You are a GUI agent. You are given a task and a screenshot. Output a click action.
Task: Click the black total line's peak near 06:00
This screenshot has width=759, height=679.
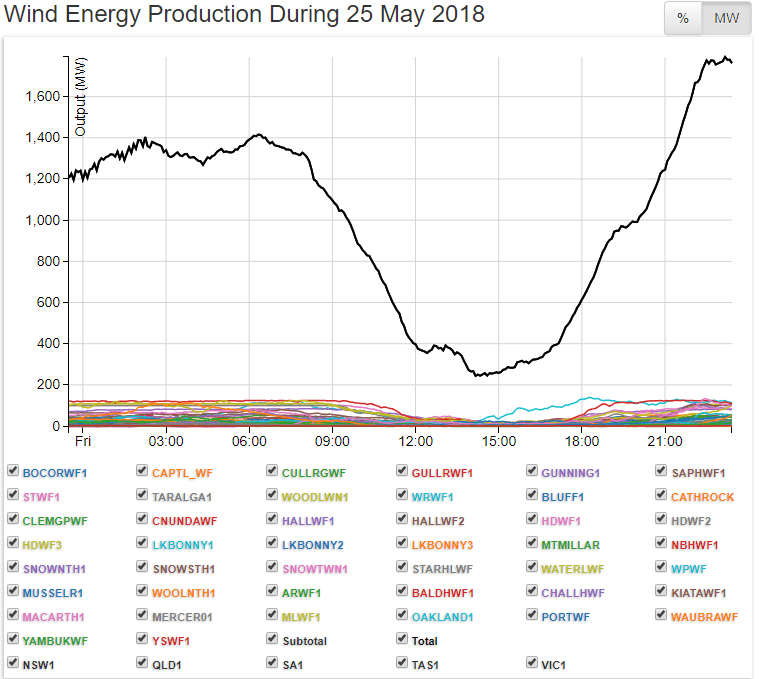(x=259, y=135)
